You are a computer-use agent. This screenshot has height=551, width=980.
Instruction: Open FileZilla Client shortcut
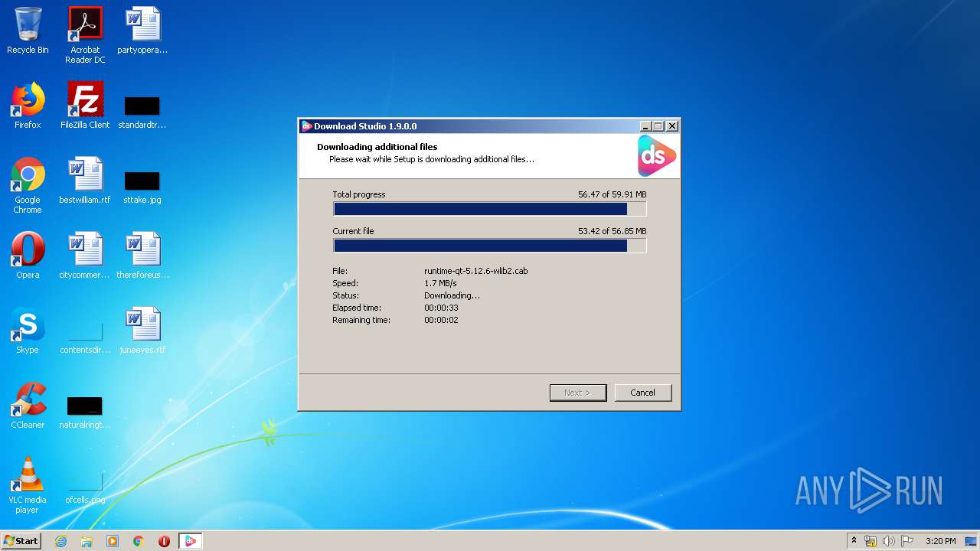(x=85, y=106)
